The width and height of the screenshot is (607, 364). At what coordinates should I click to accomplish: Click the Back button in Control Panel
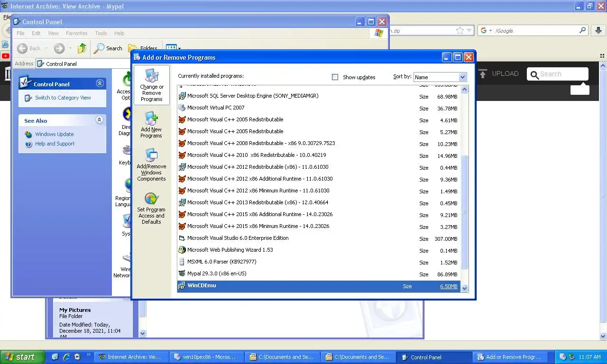[28, 48]
